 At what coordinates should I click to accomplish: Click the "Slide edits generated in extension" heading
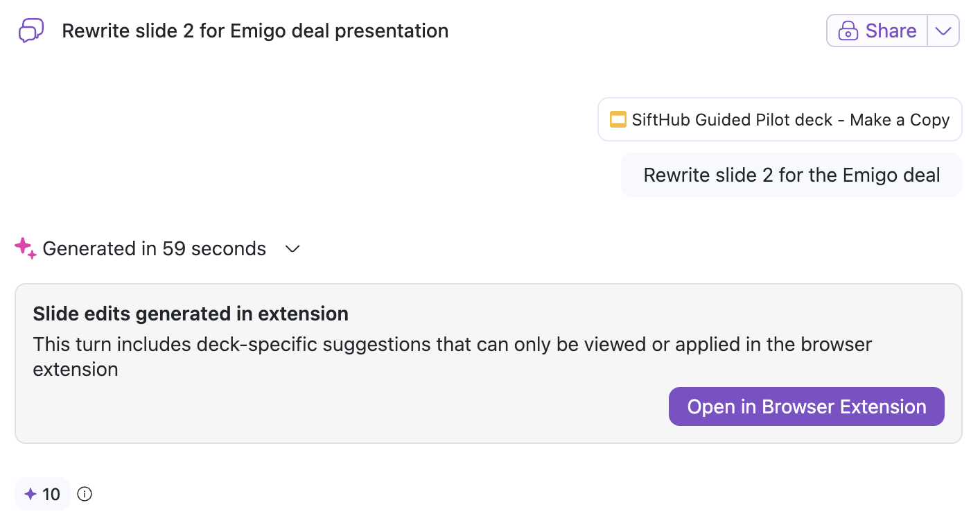[x=191, y=314]
